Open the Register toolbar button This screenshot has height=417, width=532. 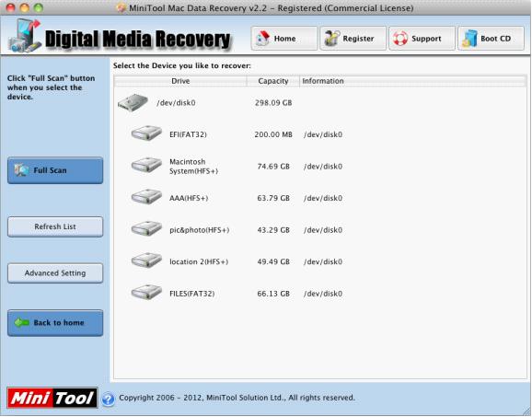point(353,39)
